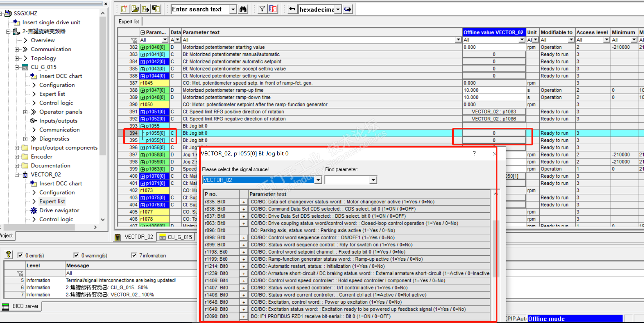Click the Encoder folder icon
Viewport: 644px width, 323px height.
click(x=25, y=156)
